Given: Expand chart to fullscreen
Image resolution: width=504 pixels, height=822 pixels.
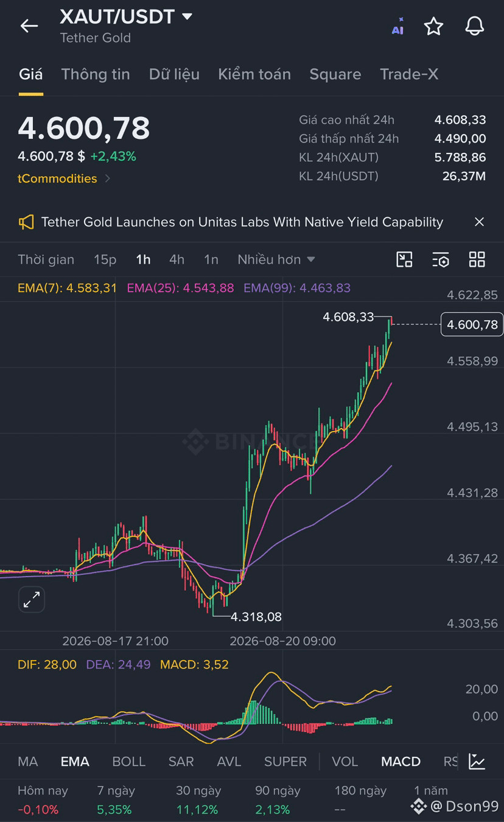Looking at the screenshot, I should coord(31,600).
